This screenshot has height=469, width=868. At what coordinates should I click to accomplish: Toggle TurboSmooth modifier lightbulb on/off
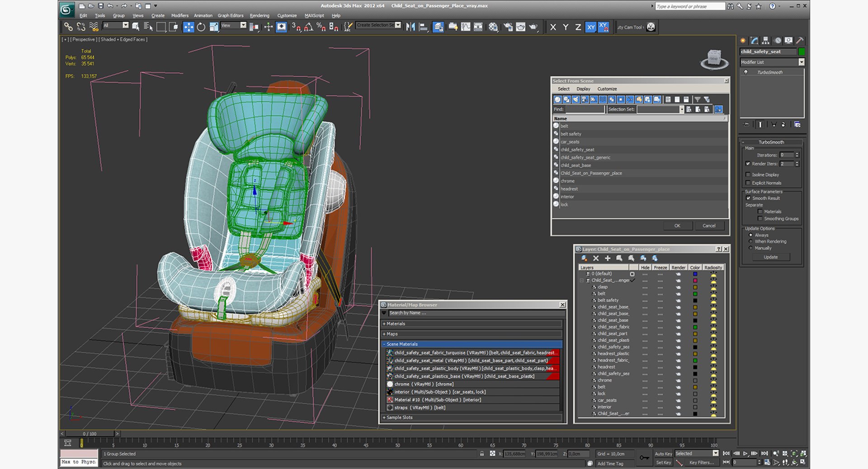pos(746,72)
